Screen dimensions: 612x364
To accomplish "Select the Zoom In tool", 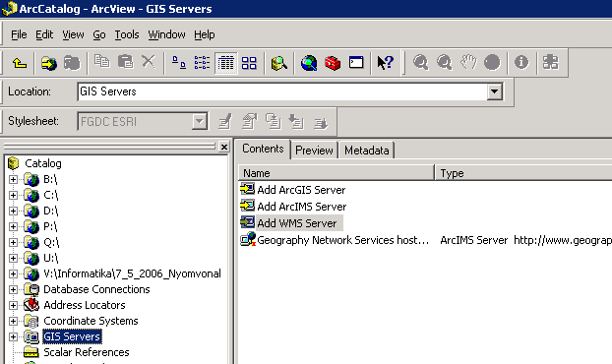I will tap(420, 62).
